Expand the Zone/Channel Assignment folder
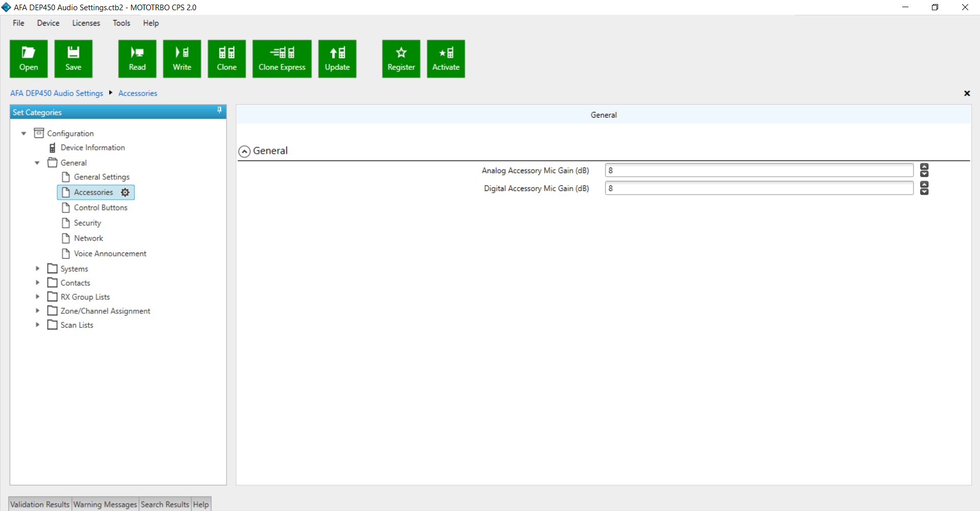980x511 pixels. (x=37, y=311)
